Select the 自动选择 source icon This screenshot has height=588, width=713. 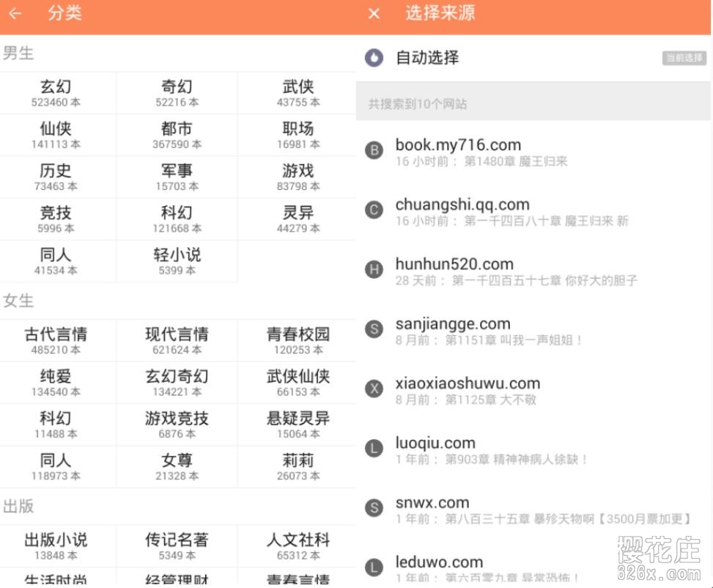[x=374, y=58]
